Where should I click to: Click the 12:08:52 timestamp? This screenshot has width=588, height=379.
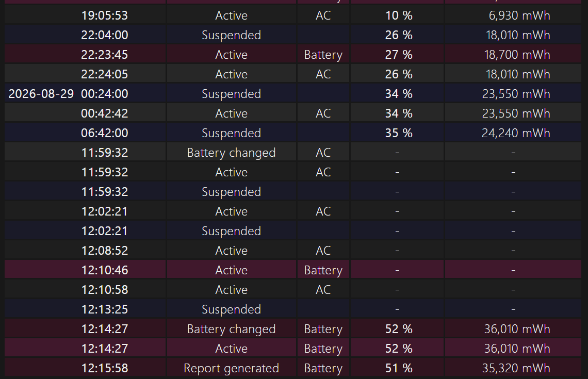coord(104,251)
